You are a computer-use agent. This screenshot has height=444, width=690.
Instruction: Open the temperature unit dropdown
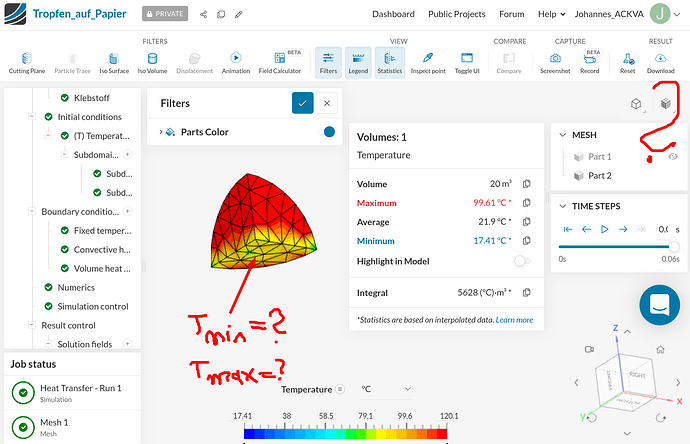coord(386,389)
